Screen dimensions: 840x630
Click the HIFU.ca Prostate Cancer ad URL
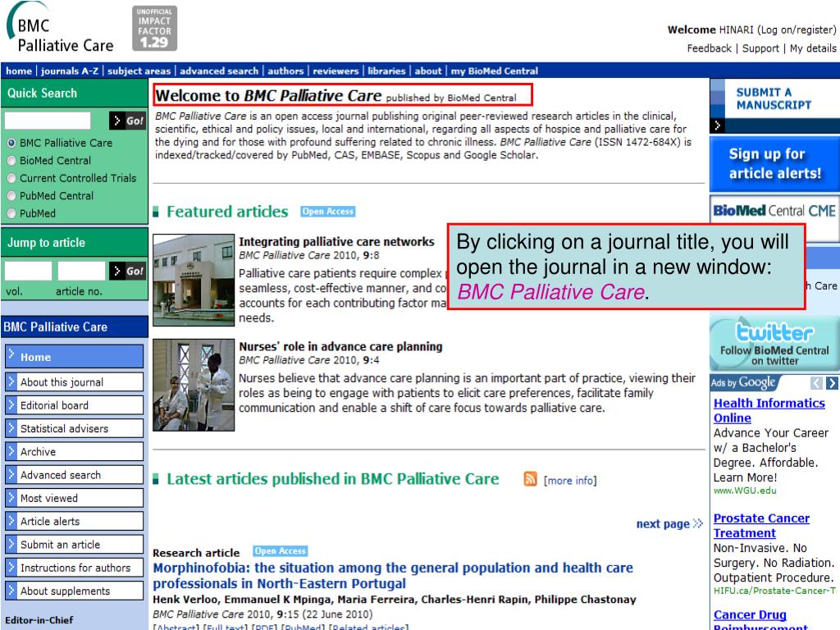(x=774, y=591)
